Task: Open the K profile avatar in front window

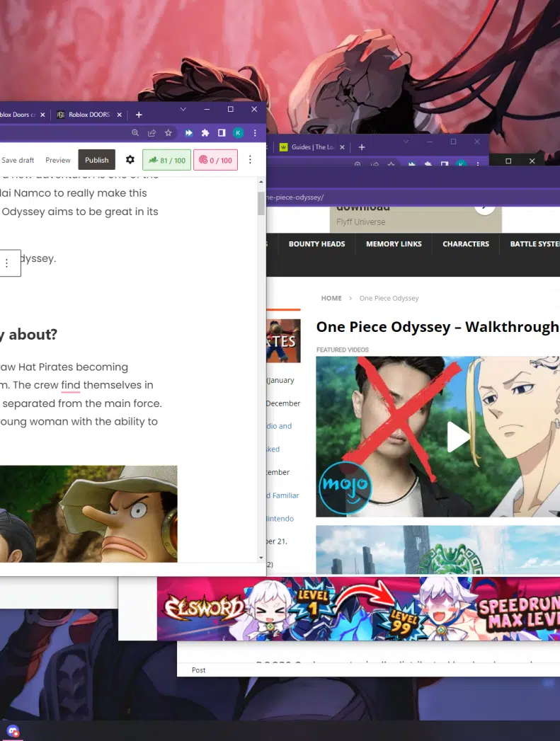Action: [238, 133]
